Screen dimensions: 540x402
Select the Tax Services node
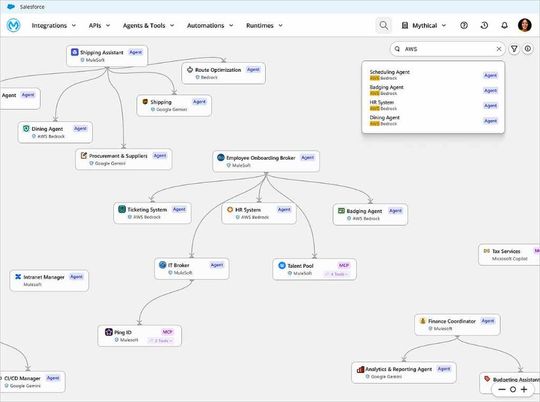pos(509,255)
